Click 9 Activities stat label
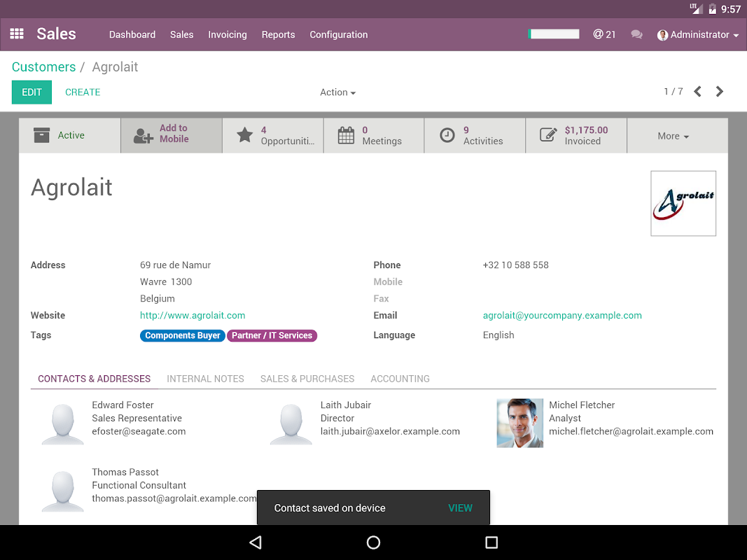747x560 pixels. [x=483, y=136]
